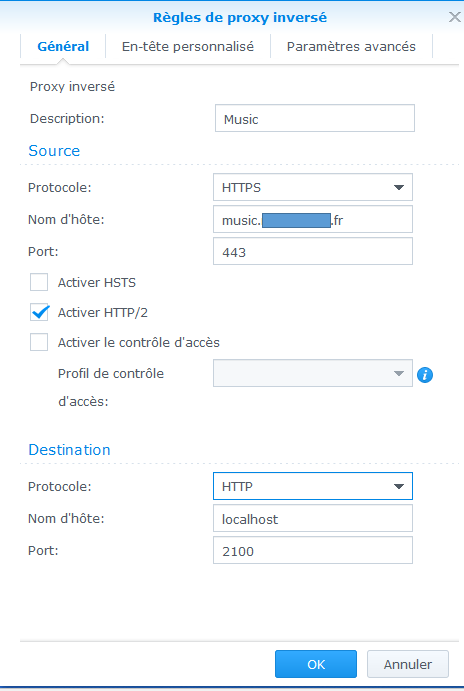Click the Destination hostname field showing localhost
464x691 pixels.
tap(313, 518)
